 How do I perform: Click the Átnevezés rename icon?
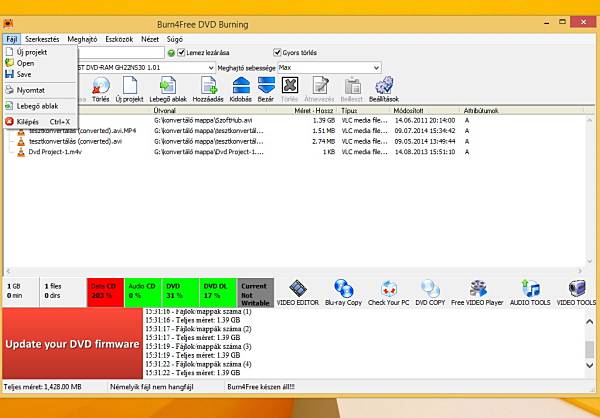[320, 86]
